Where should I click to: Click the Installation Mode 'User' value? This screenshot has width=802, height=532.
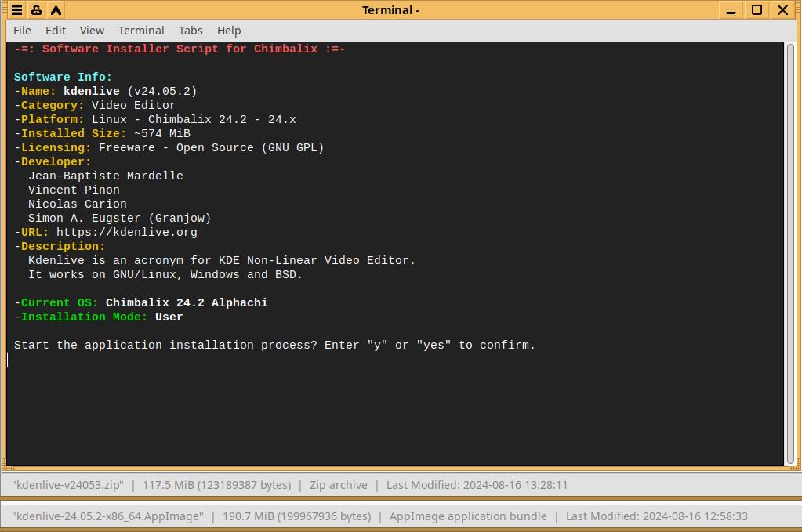[169, 317]
